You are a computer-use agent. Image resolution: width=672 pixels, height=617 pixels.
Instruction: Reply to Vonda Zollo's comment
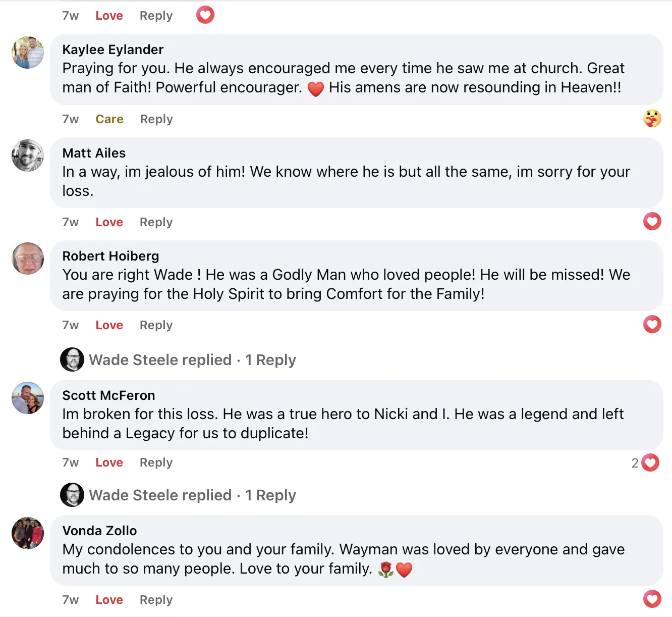[156, 600]
